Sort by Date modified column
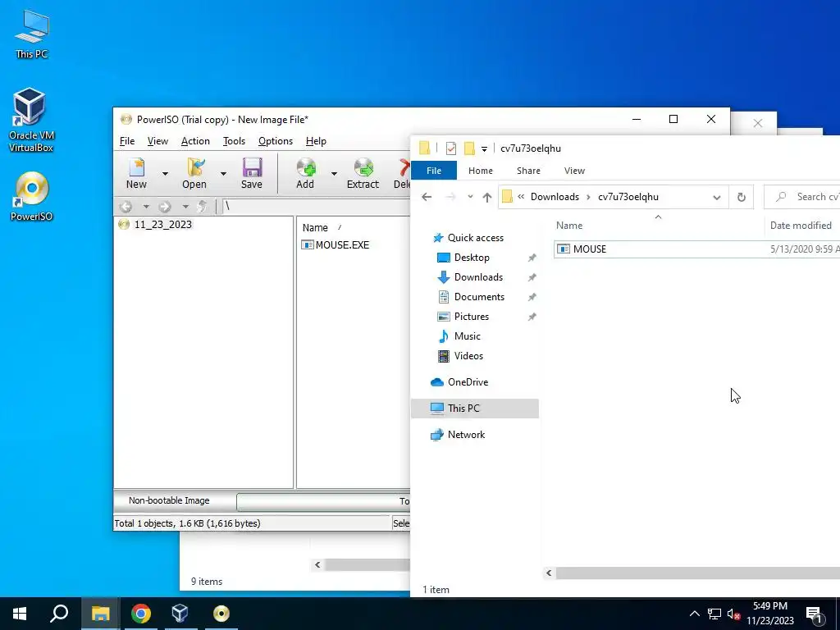Screen dimensions: 840x630 [x=801, y=226]
